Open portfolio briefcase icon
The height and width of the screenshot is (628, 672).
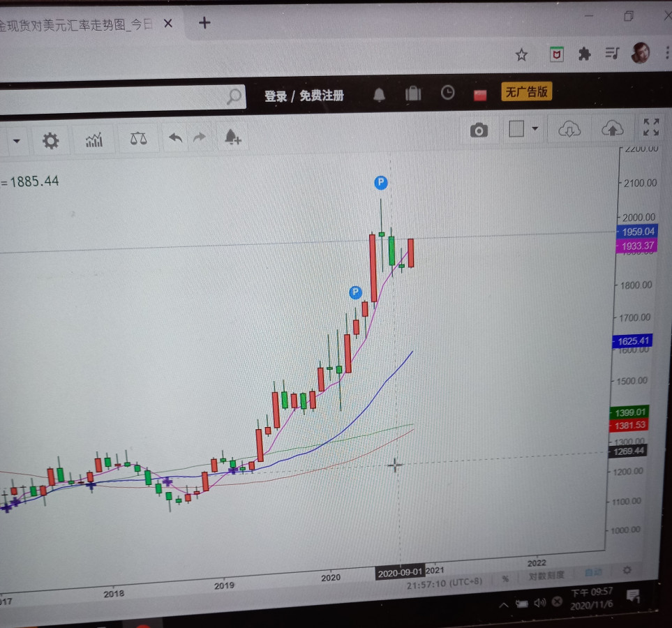pyautogui.click(x=413, y=93)
